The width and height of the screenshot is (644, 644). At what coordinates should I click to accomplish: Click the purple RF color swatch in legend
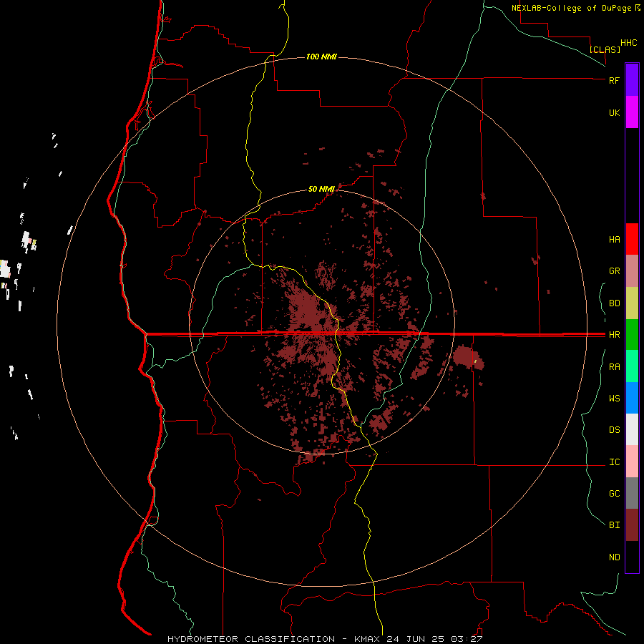pos(632,80)
